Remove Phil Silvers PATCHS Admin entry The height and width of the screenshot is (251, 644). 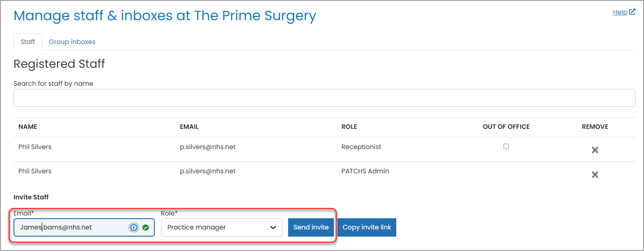(x=595, y=175)
